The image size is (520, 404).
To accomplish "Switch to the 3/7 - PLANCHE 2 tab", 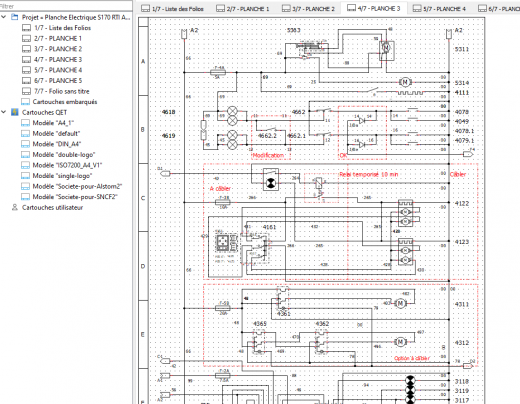I will click(308, 9).
